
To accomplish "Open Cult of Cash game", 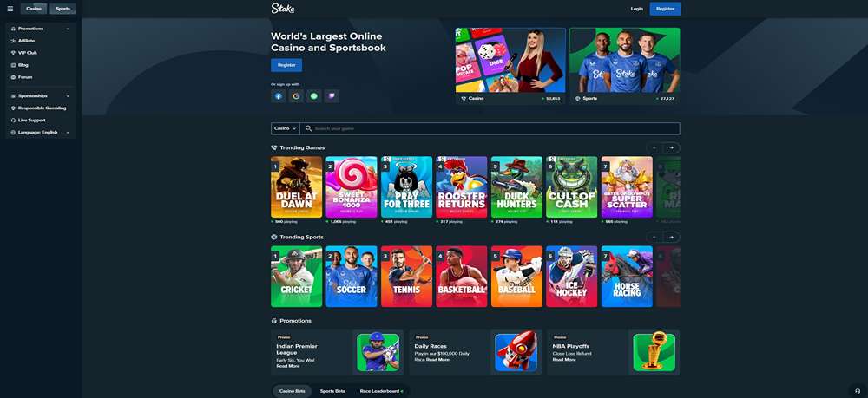I will click(572, 186).
